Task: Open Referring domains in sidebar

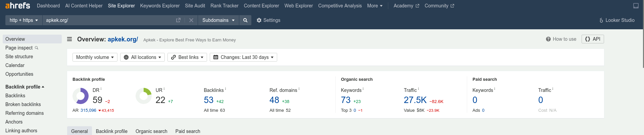Action: [24, 113]
